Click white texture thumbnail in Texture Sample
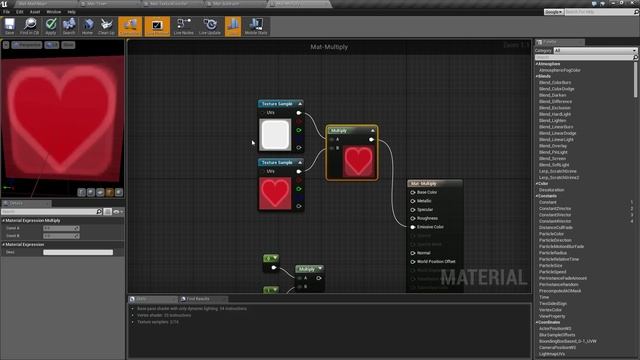This screenshot has height=360, width=640. [275, 134]
